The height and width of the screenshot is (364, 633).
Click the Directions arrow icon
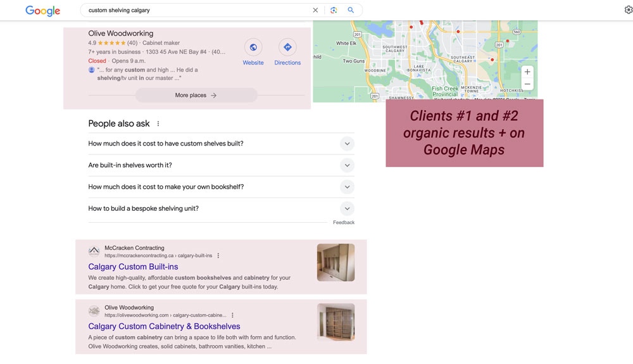tap(287, 47)
